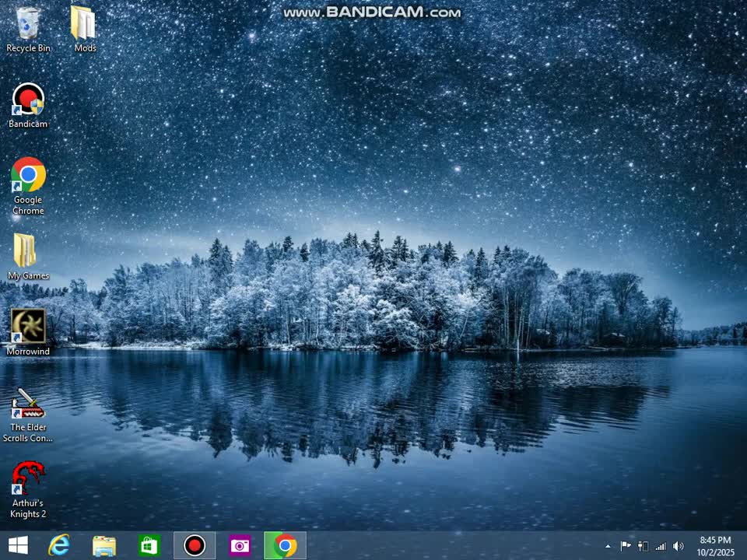Open the taskbar clock and date

pos(714,546)
